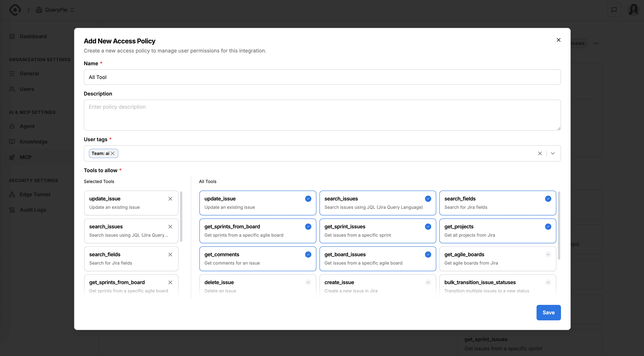
Task: Enable the delete_issue tool checkmark
Action: [308, 282]
